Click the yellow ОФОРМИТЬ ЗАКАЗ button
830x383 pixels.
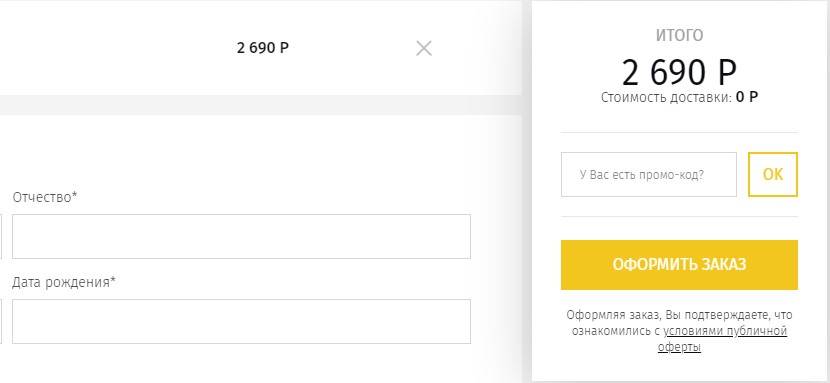(x=679, y=265)
